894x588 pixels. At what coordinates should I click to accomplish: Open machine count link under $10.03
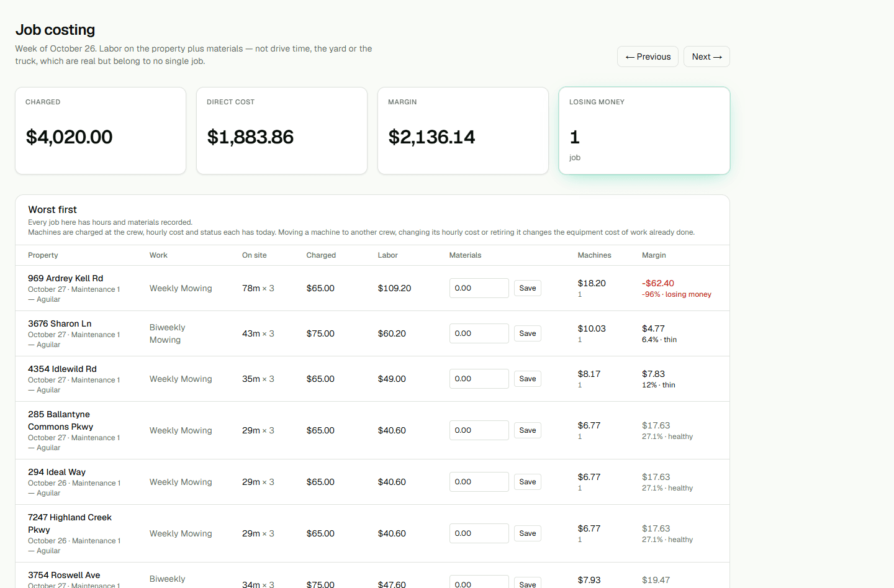580,340
